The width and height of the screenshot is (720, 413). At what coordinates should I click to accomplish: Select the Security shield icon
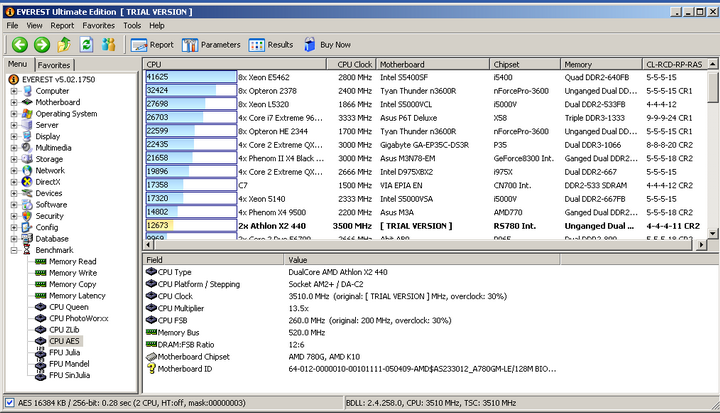tap(27, 216)
